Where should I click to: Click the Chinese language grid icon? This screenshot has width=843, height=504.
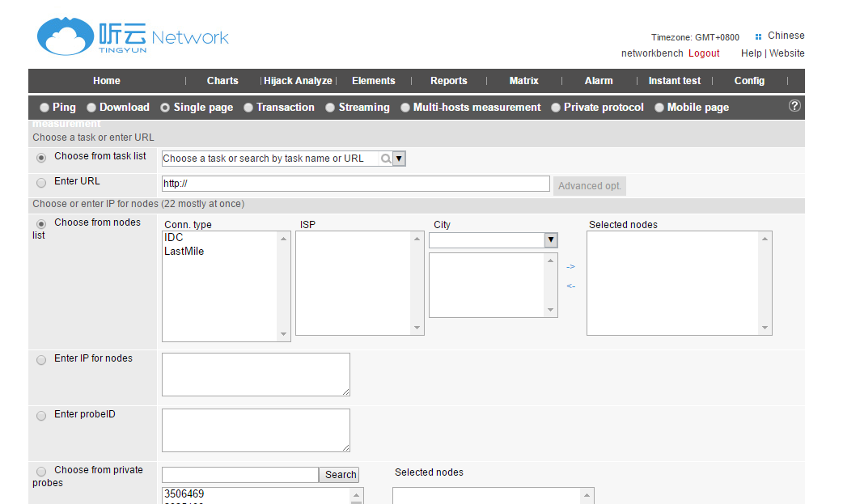tap(758, 36)
